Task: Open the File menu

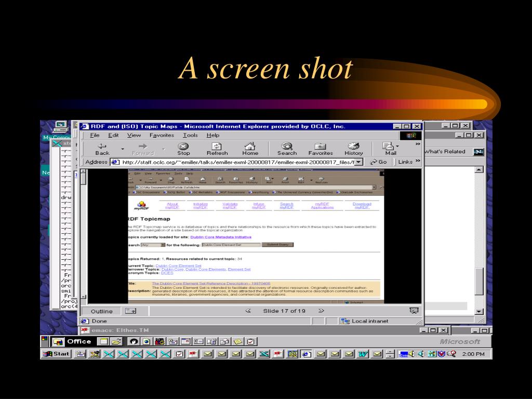Action: (x=95, y=135)
